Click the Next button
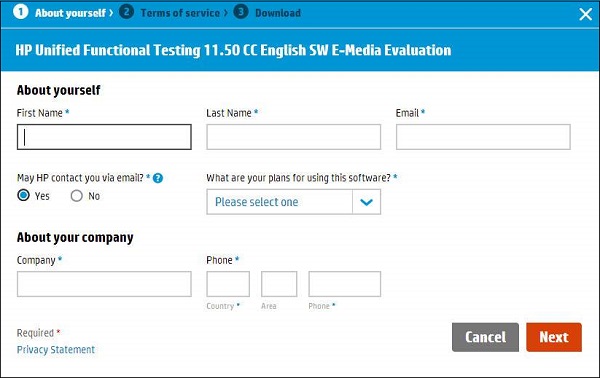Screen dimensions: 600x378 click(554, 337)
